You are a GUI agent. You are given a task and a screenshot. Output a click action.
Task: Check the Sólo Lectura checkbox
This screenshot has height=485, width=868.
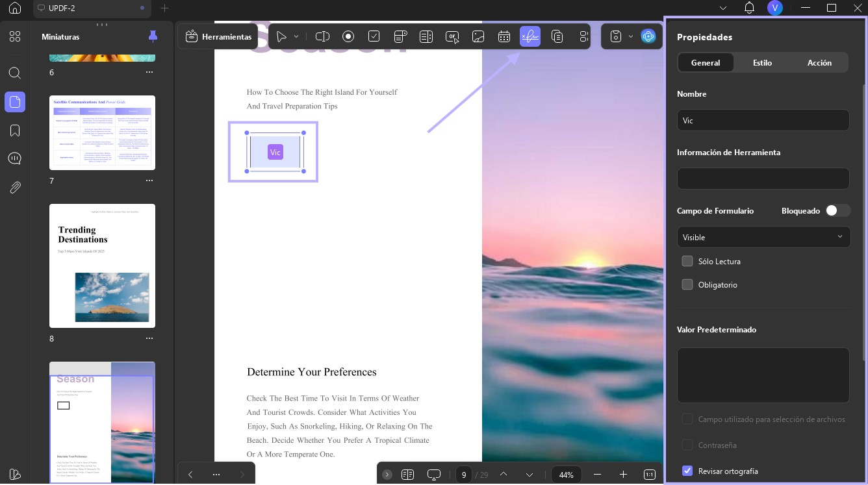pos(687,261)
